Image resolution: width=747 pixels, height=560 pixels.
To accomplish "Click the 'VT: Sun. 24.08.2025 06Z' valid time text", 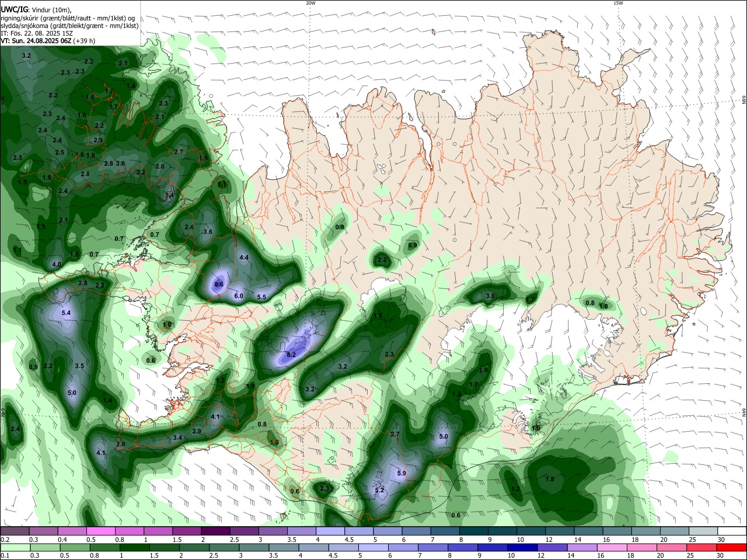I will [x=37, y=41].
